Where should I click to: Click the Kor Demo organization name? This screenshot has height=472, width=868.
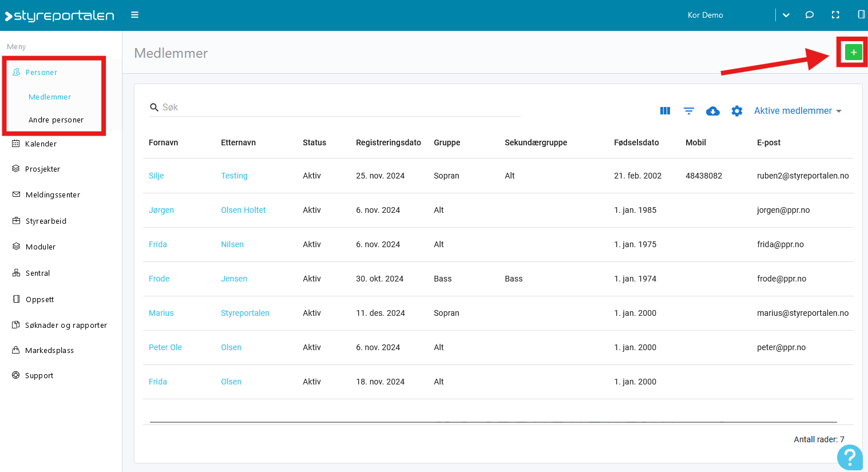pyautogui.click(x=705, y=15)
